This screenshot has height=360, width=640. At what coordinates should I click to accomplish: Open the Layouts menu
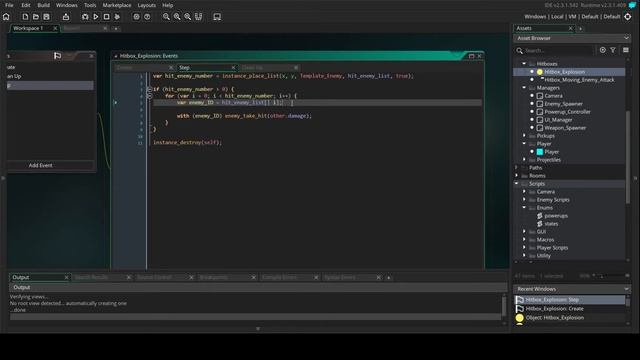point(147,5)
